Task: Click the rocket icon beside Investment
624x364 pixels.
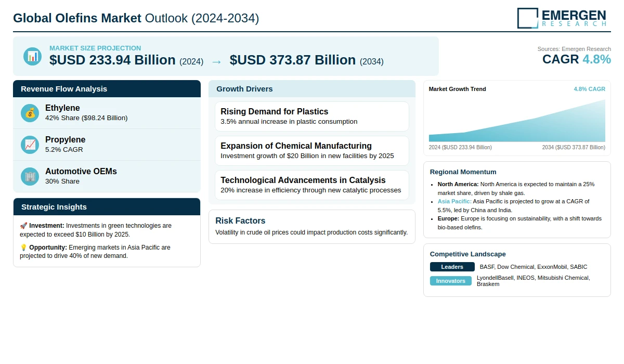Action: point(23,226)
